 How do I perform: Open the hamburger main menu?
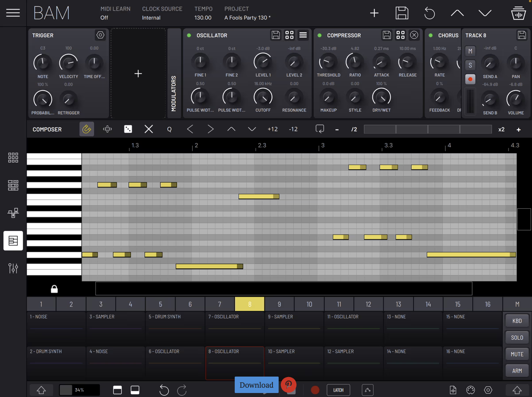click(x=13, y=13)
